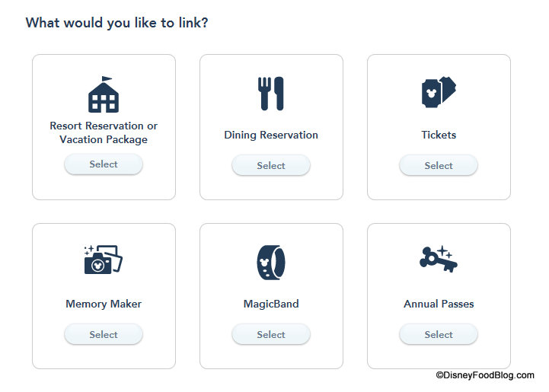Click the fork and knife dining icon
The image size is (549, 392).
271,94
